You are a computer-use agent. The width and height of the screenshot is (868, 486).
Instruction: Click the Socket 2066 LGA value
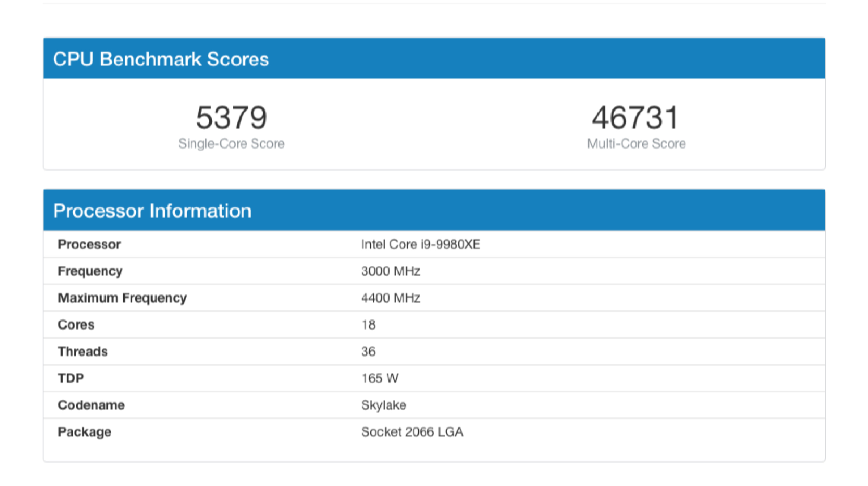tap(412, 432)
